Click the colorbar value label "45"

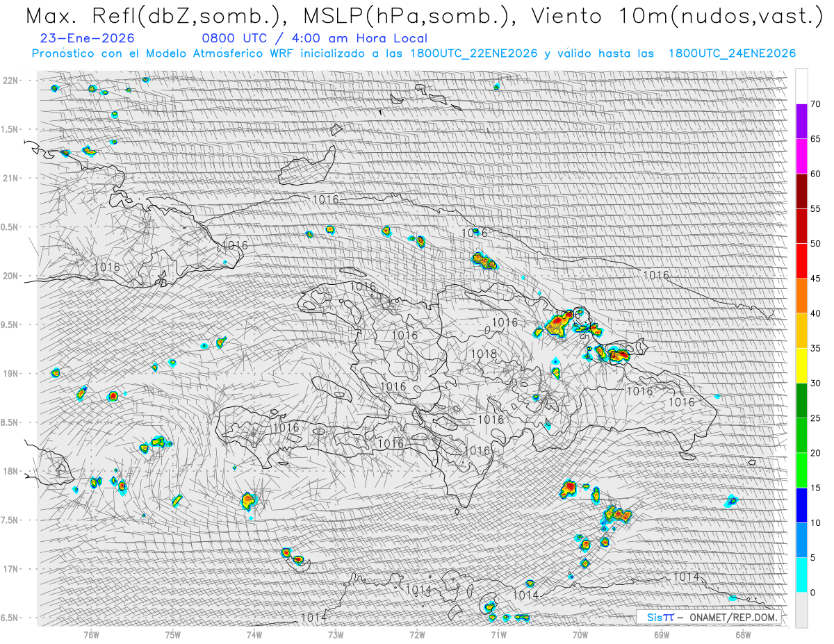(x=815, y=279)
